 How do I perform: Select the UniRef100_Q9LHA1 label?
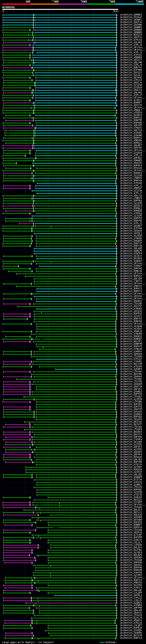click(x=131, y=93)
